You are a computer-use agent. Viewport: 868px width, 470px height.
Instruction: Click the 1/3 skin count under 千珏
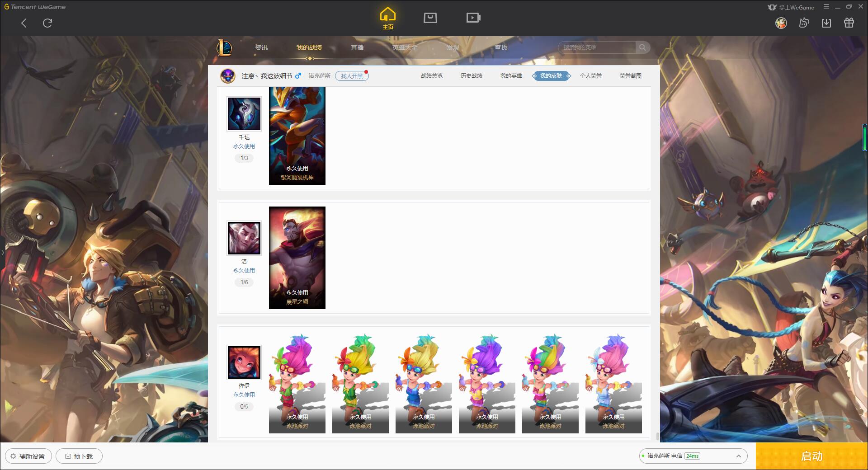click(244, 158)
